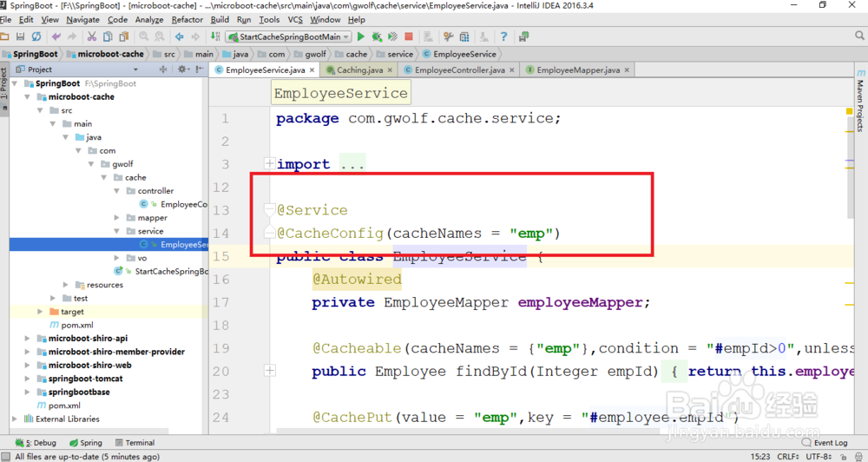Click scroll from source crosshair icon
This screenshot has width=868, height=462.
pos(163,69)
